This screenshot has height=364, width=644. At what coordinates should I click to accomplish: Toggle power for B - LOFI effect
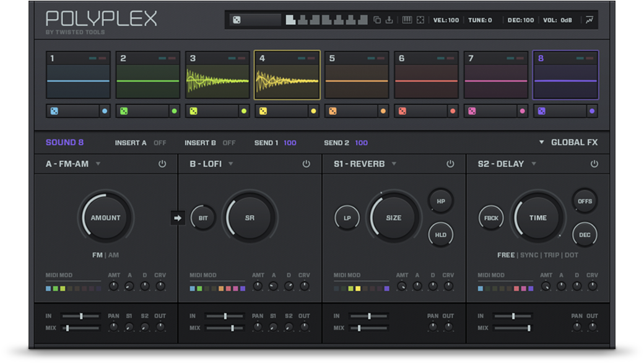[307, 164]
